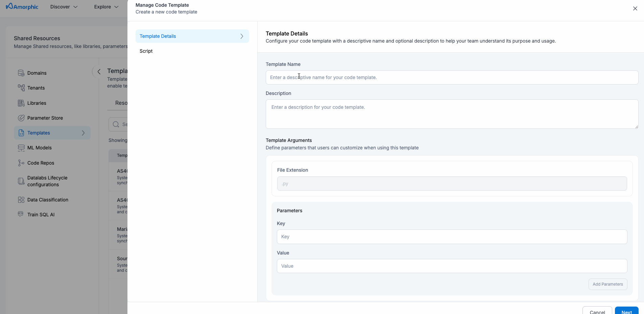Click the Parameter Store icon
The width and height of the screenshot is (644, 314).
[21, 118]
